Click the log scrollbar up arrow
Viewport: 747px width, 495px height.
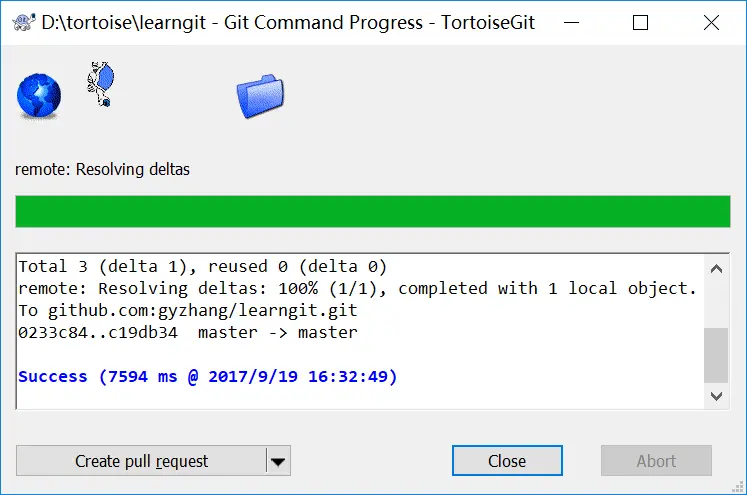point(716,269)
